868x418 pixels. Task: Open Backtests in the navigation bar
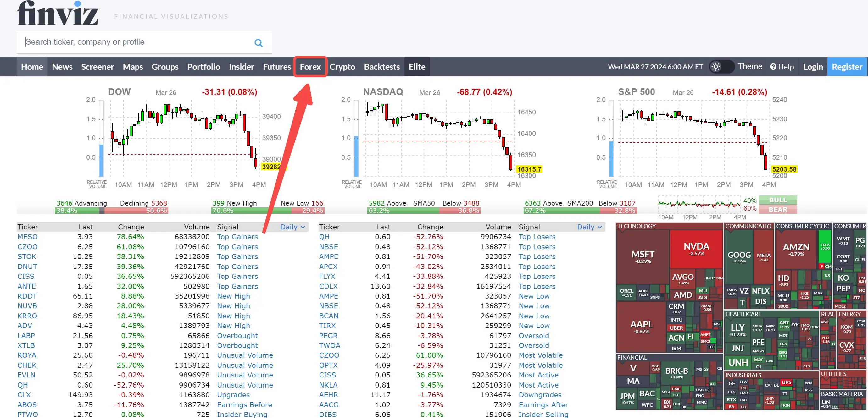pos(382,67)
